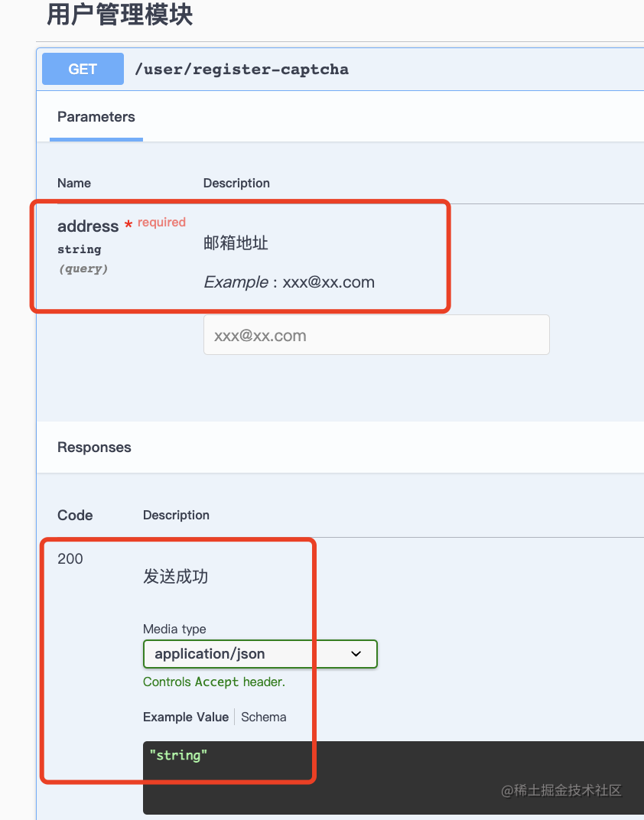Viewport: 644px width, 820px height.
Task: Click the Controls Accept header hint text
Action: pos(213,682)
